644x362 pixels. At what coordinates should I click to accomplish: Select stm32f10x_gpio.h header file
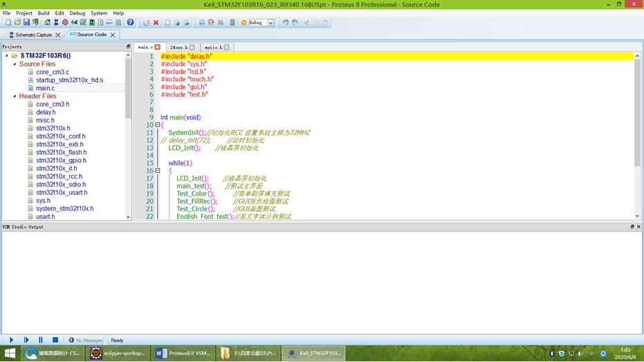61,160
